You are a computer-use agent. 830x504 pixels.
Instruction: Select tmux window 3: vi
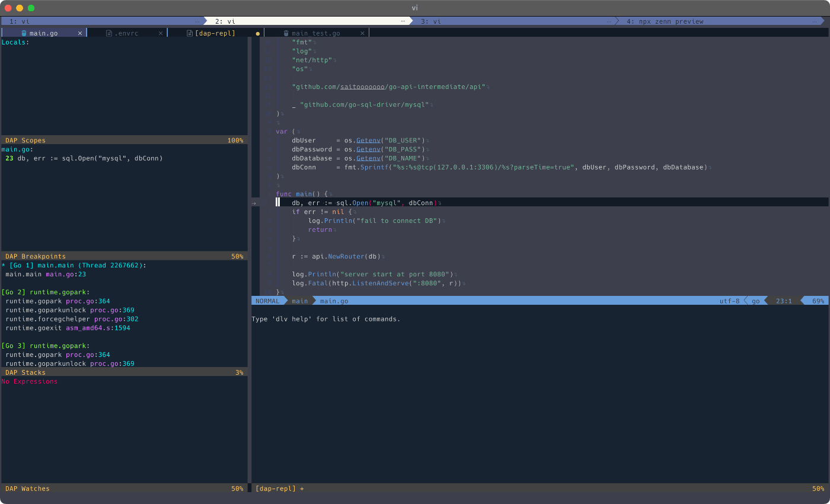tap(514, 21)
